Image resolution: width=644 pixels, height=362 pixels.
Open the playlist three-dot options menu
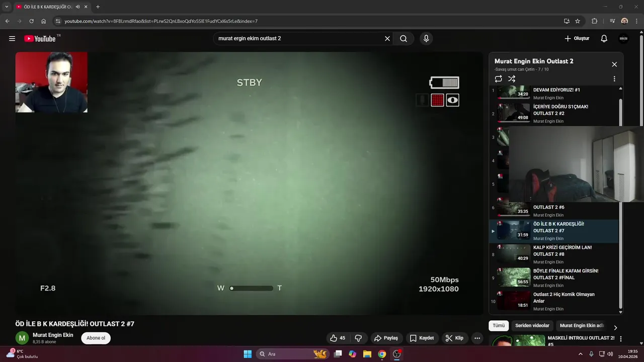(x=614, y=79)
